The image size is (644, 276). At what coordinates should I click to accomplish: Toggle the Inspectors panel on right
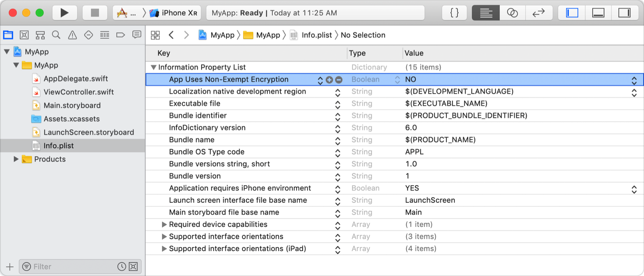[x=624, y=13]
